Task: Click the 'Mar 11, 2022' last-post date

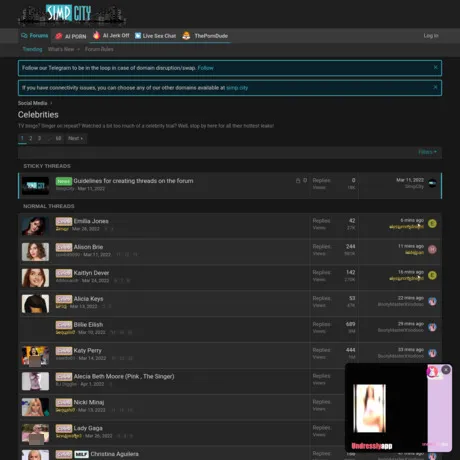Action: pyautogui.click(x=410, y=180)
